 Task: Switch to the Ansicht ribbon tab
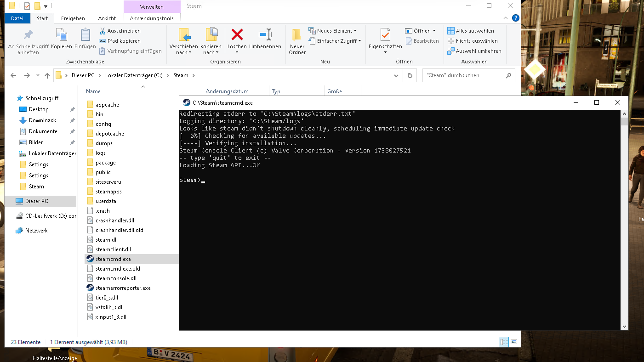point(107,18)
